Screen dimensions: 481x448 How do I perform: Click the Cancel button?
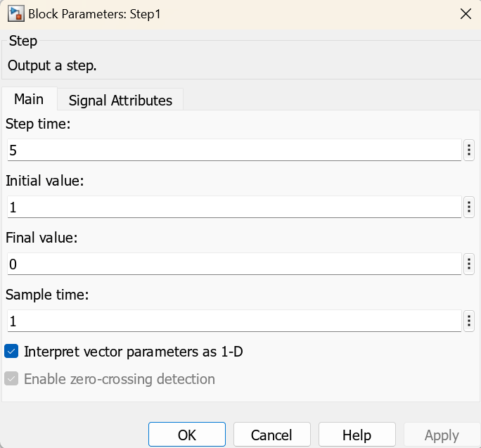(x=272, y=435)
